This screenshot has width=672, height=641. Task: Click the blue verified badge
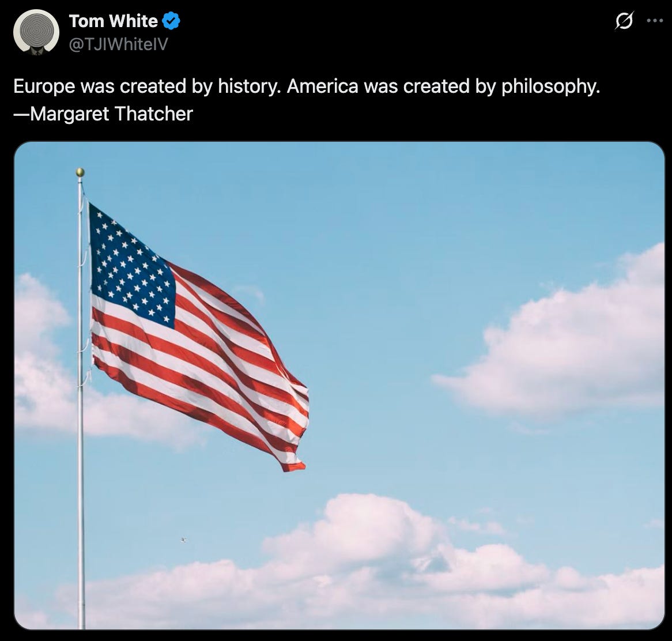(x=171, y=21)
